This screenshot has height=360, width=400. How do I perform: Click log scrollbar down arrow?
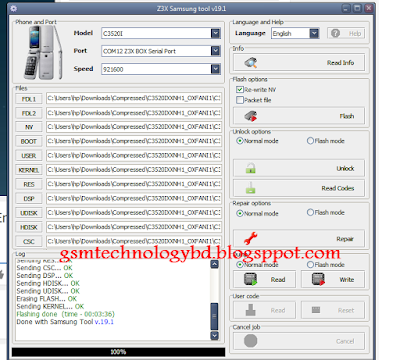click(x=215, y=335)
